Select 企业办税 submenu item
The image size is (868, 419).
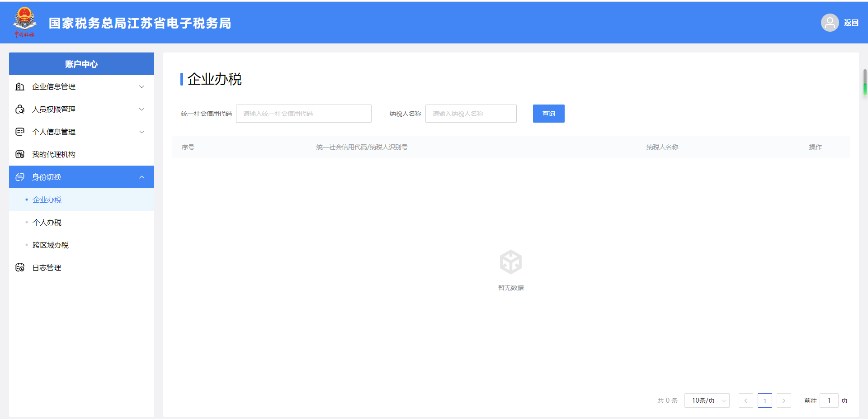pyautogui.click(x=47, y=200)
